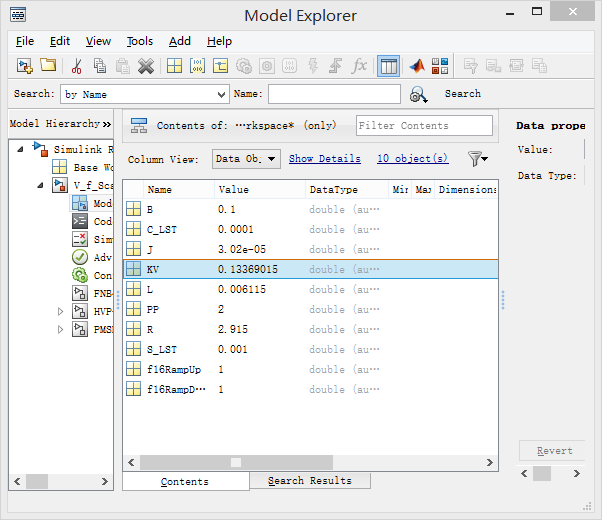This screenshot has height=520, width=602.
Task: Click the Revert button
Action: point(554,450)
